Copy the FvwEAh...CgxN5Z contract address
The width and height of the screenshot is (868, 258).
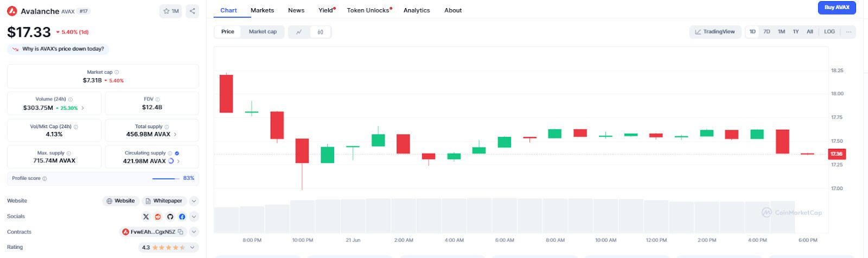point(181,232)
